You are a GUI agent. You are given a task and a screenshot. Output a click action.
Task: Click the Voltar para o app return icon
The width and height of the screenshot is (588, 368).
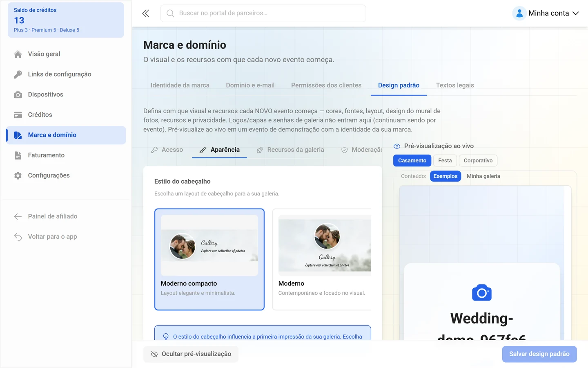[18, 237]
